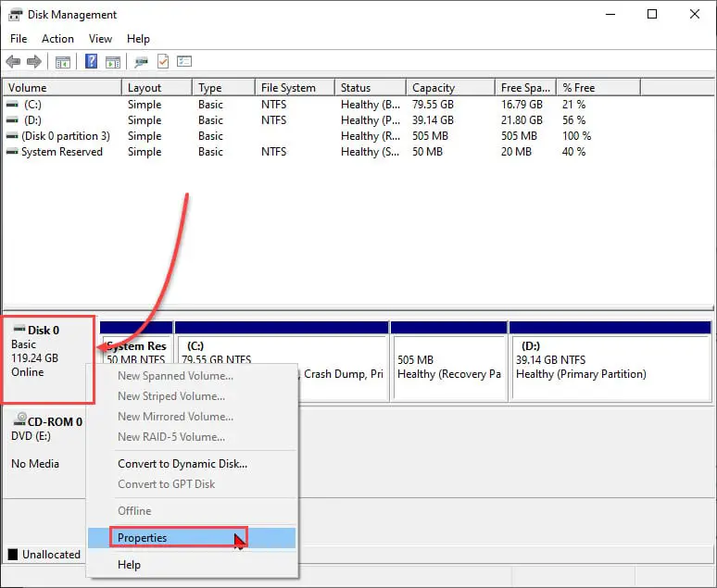Click the Show/Hide Console Tree icon

(x=63, y=62)
